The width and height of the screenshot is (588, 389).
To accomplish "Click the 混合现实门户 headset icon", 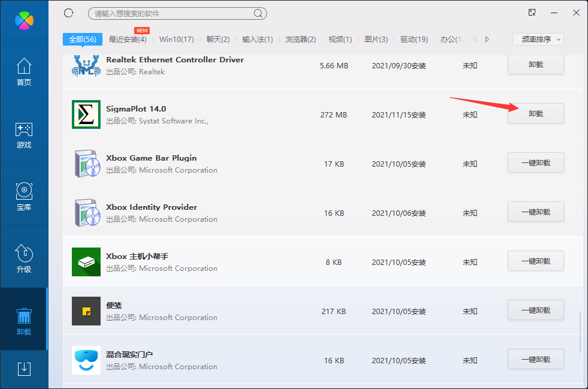I will (86, 360).
